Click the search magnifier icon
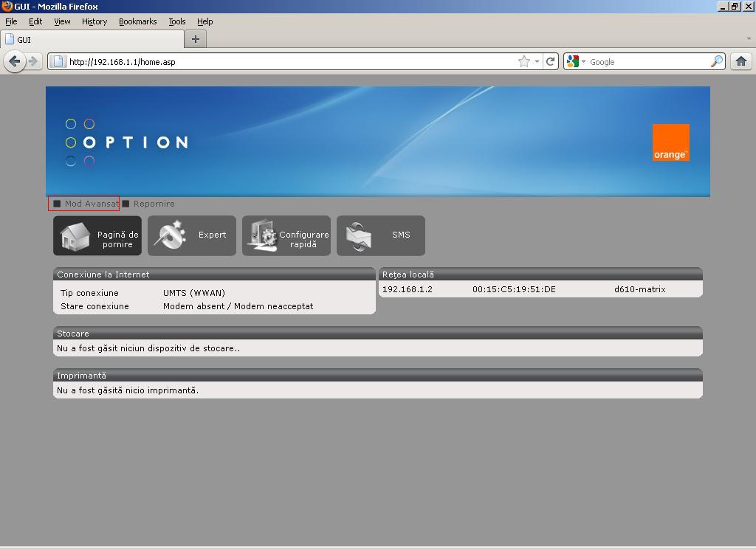 (716, 62)
